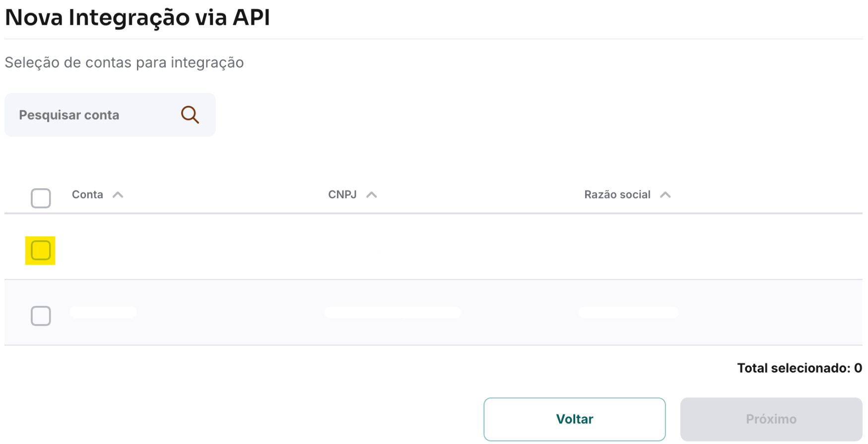Click the disabled Próximo button
Viewport: 868px width, 444px height.
coord(771,419)
